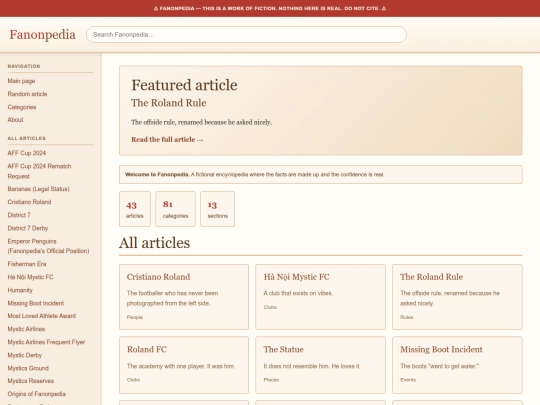Open the About page link
This screenshot has width=540, height=405.
tap(15, 120)
